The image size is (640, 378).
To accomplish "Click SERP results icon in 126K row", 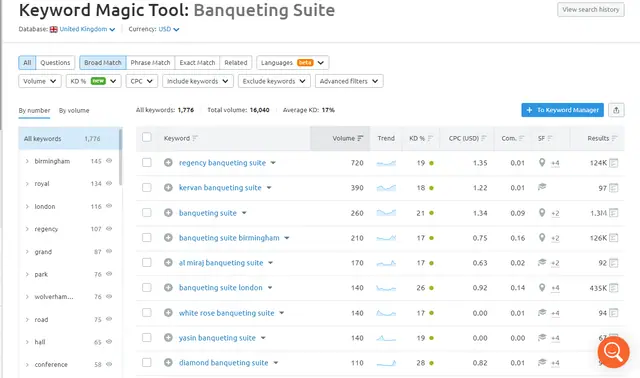I will pos(613,238).
